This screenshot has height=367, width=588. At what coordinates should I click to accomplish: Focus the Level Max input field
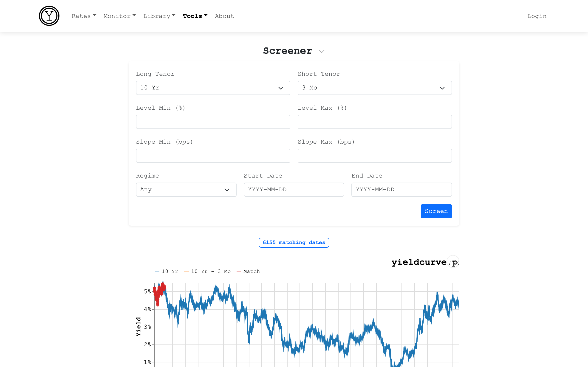[x=374, y=122]
